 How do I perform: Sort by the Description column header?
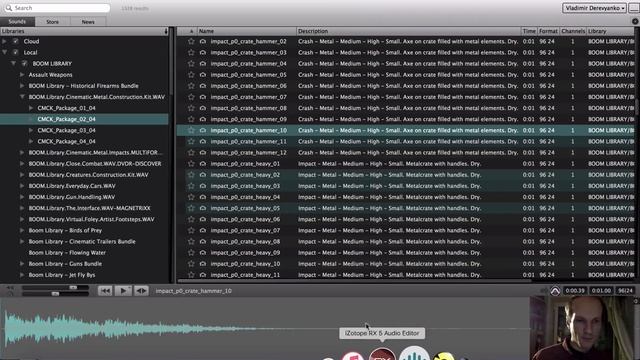[409, 31]
